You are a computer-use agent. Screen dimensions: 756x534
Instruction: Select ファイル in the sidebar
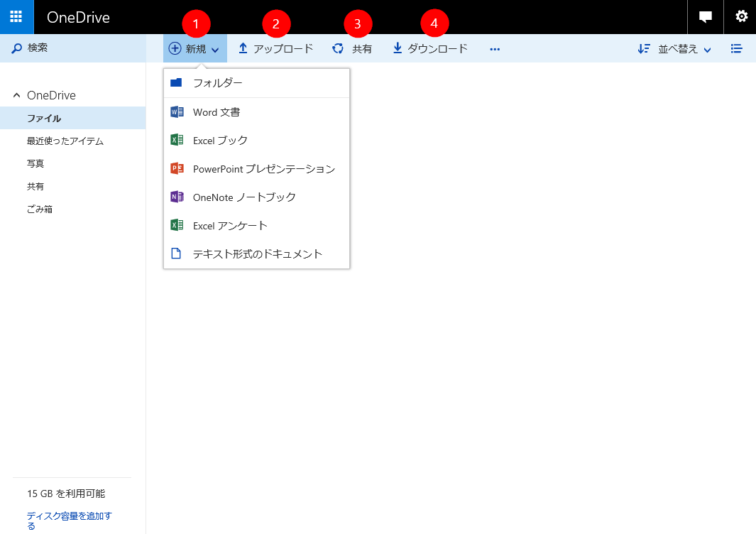coord(73,118)
